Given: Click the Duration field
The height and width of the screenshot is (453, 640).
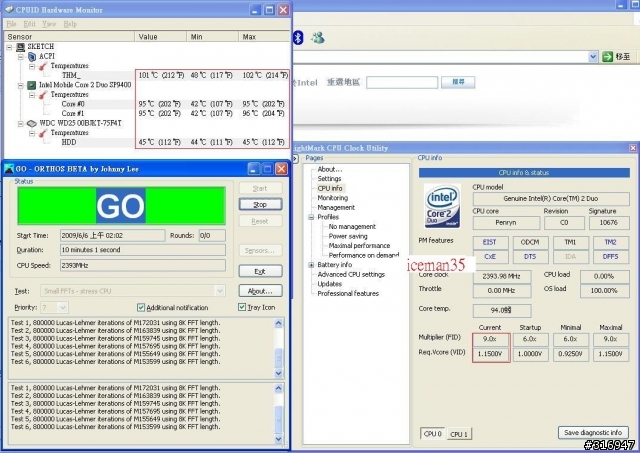Looking at the screenshot, I should (143, 250).
